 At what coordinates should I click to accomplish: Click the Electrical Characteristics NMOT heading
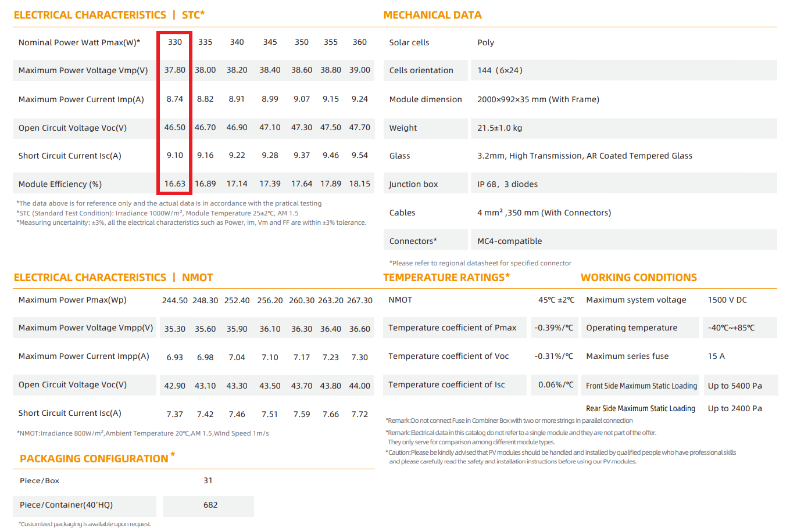tap(113, 278)
